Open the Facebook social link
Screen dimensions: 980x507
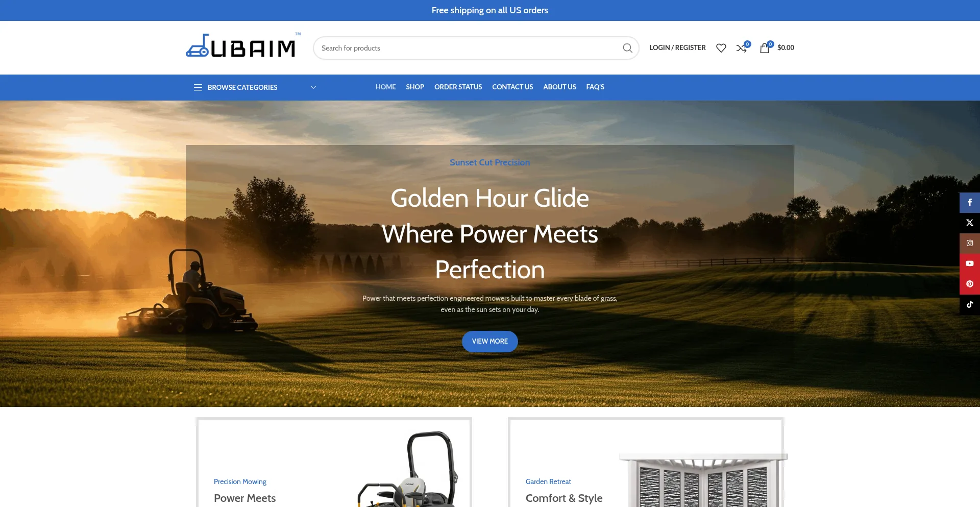click(969, 203)
